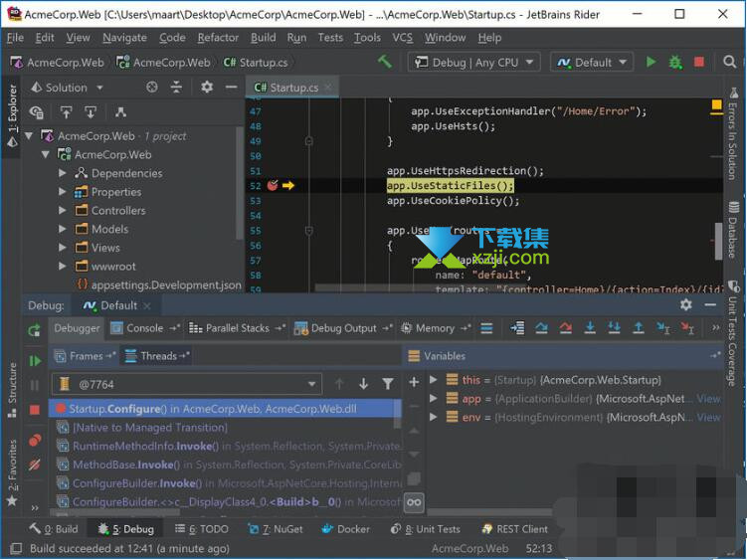Click Show Execution Point icon
This screenshot has width=747, height=560.
click(517, 328)
